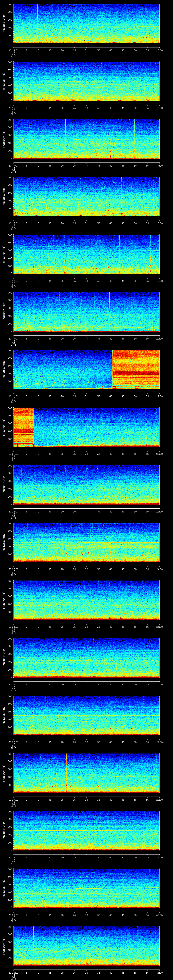Select the spectrogram panel starting at 20:15:00
Screen dimensions: 173x980
click(x=86, y=81)
